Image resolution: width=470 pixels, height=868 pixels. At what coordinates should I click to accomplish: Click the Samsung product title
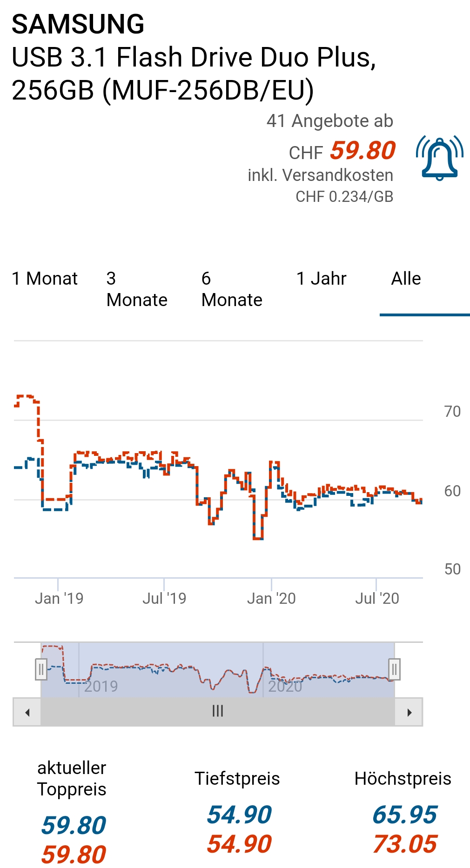click(x=194, y=57)
